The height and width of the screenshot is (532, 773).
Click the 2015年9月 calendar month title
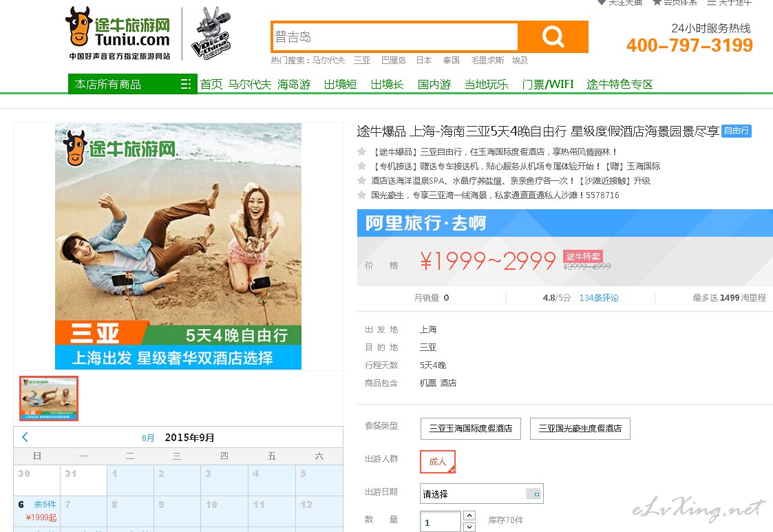tap(189, 437)
